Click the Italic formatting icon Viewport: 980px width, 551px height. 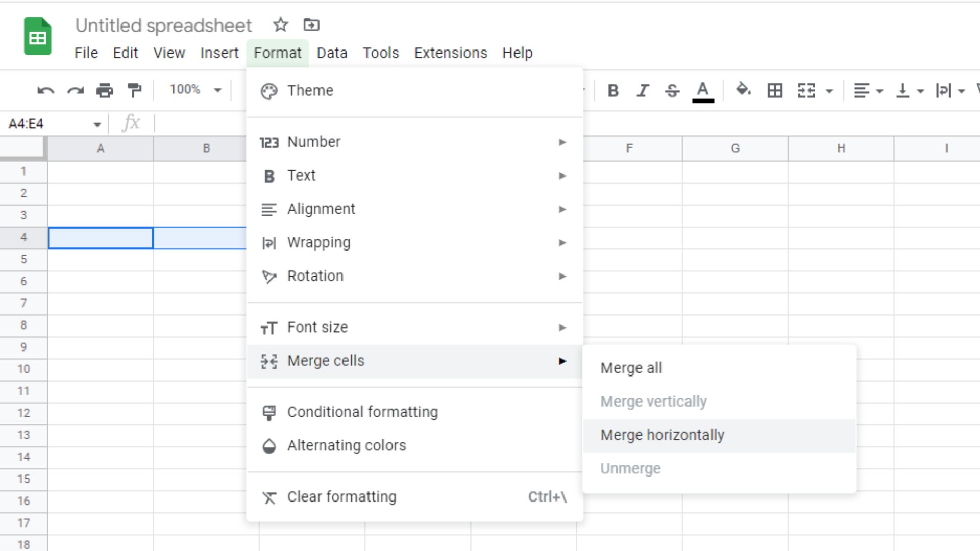[x=642, y=89]
